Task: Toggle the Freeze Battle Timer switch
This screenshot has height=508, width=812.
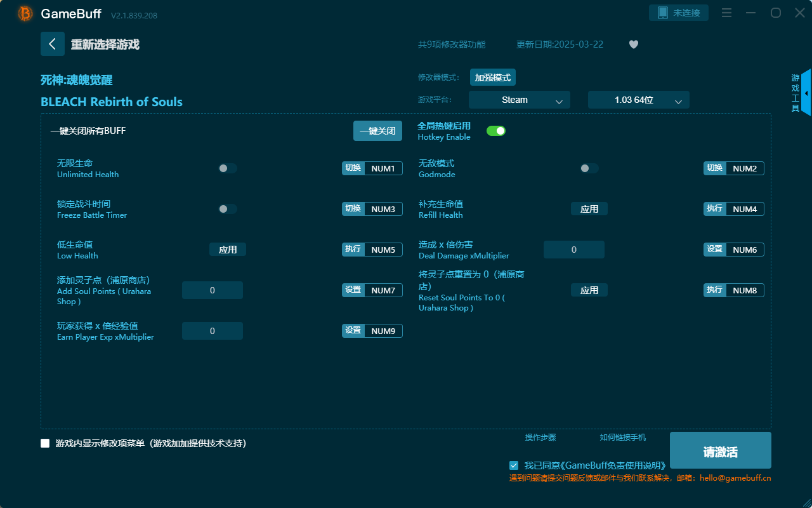Action: (228, 208)
